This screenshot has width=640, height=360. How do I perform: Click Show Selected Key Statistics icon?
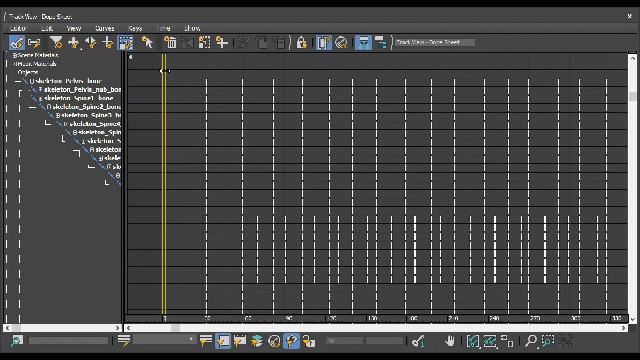[418, 341]
